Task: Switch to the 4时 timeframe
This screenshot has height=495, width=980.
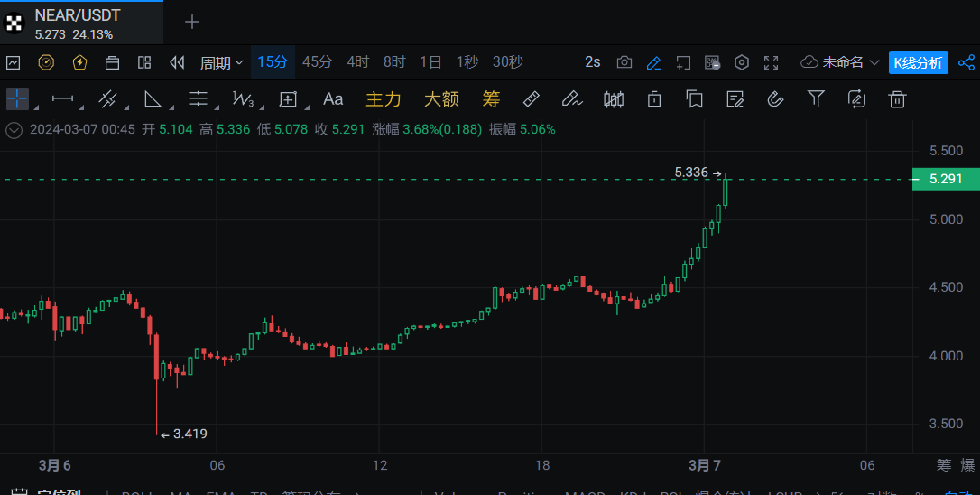Action: pyautogui.click(x=357, y=62)
